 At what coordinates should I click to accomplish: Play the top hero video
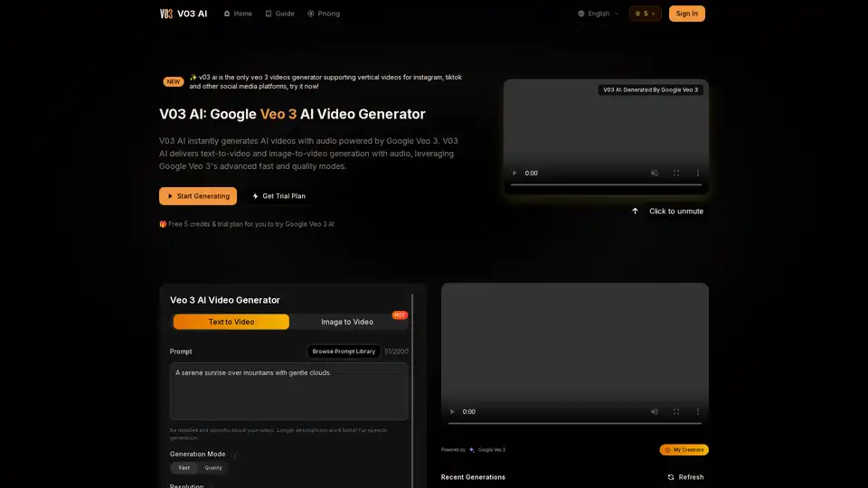[514, 173]
